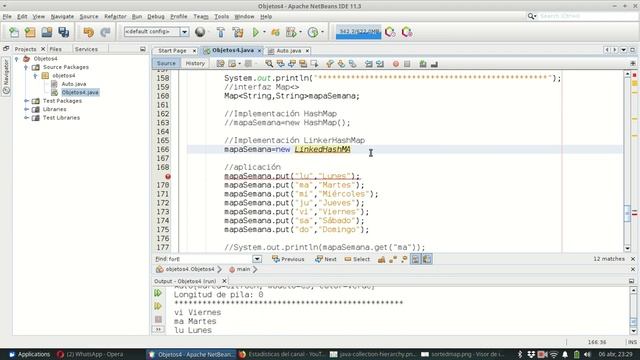
Task: Click the New File toolbar icon
Action: 14,32
